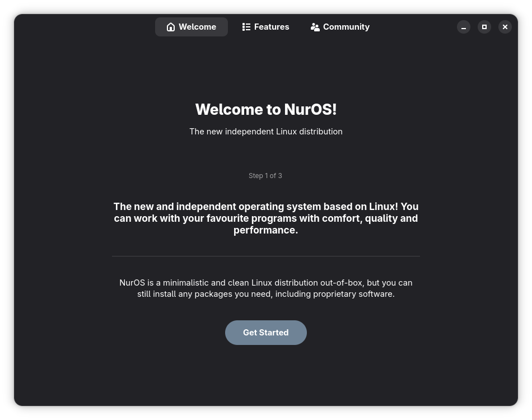Maximize the NurOS welcome window

point(484,27)
